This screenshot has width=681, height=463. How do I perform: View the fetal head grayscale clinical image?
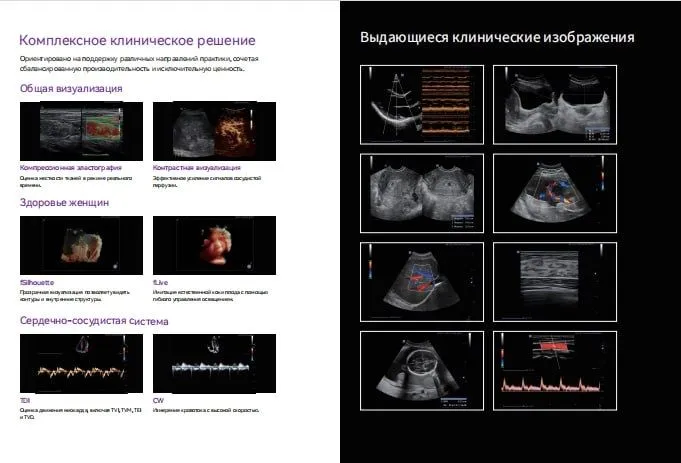422,370
